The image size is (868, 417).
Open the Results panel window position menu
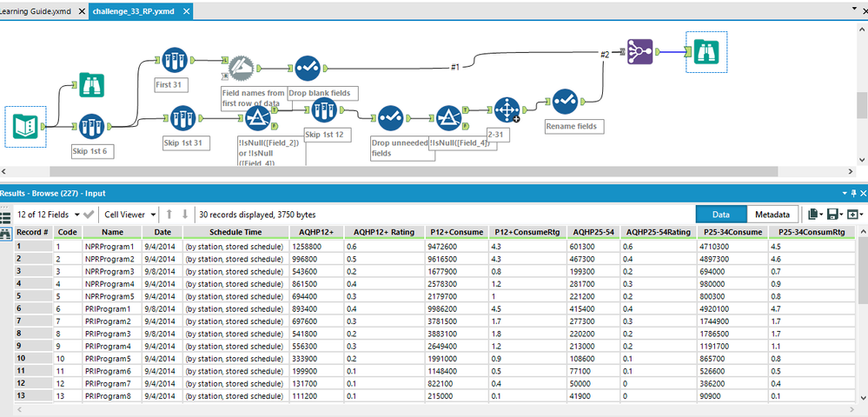pos(845,193)
